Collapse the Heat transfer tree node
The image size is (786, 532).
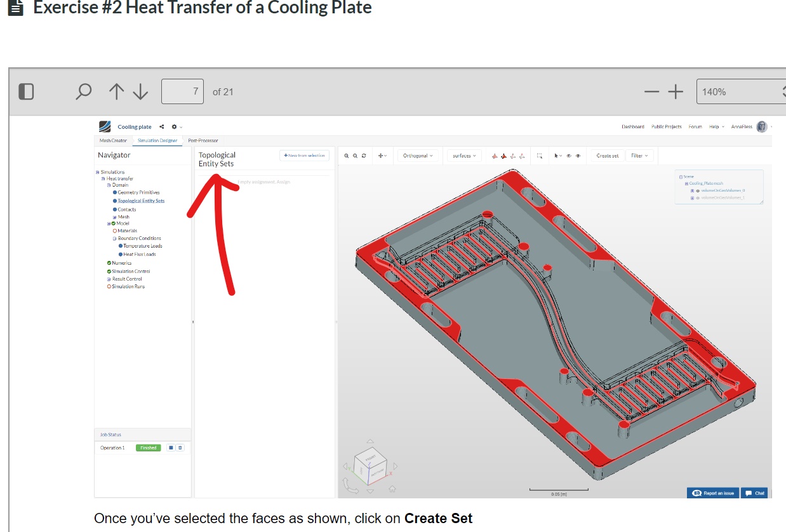click(x=103, y=179)
